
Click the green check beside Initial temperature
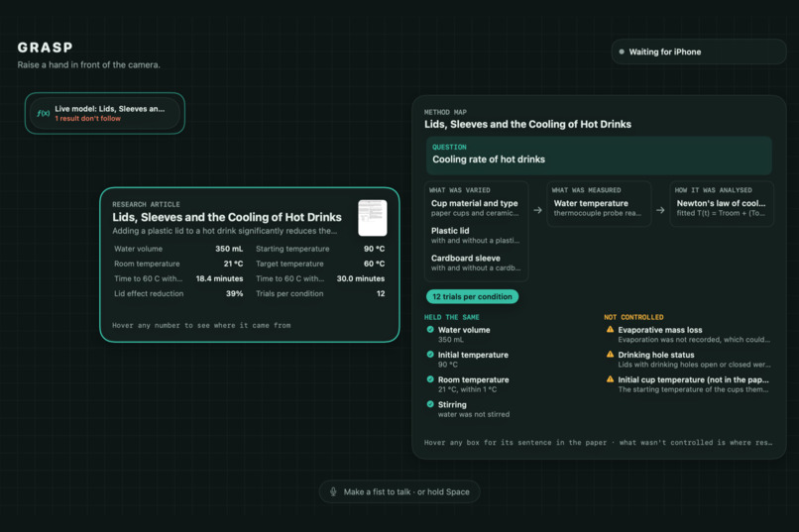[x=430, y=355]
